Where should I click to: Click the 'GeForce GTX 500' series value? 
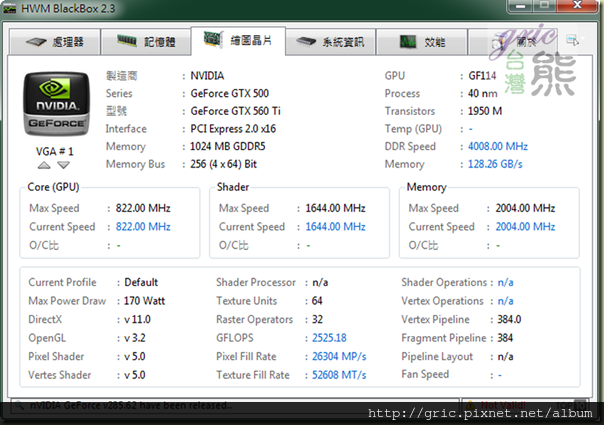(230, 93)
